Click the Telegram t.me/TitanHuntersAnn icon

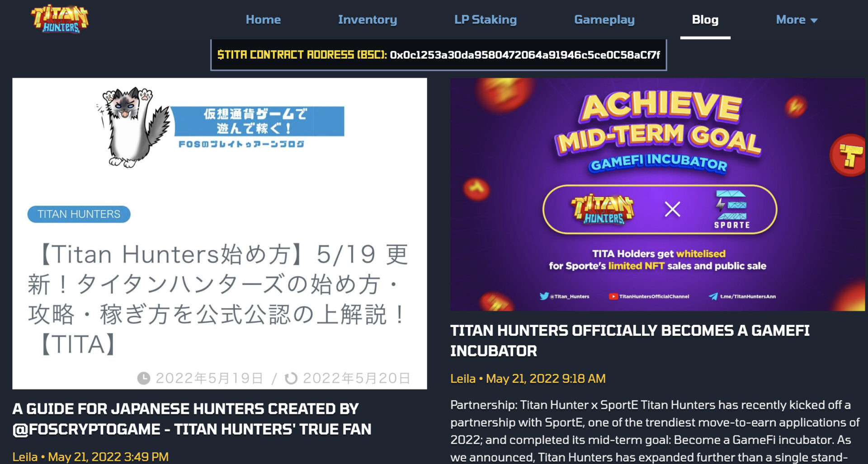click(x=713, y=296)
